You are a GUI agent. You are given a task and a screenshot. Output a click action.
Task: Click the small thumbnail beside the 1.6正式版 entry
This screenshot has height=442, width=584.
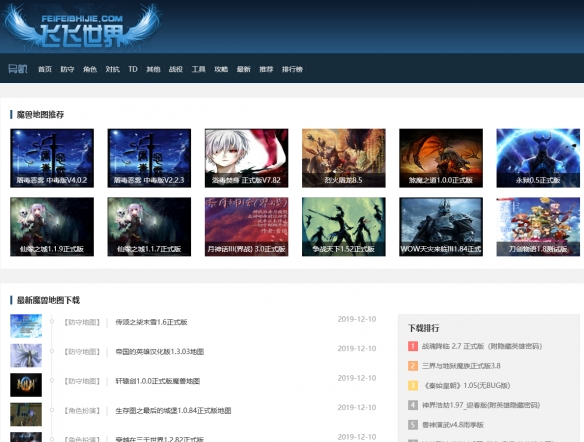26,326
